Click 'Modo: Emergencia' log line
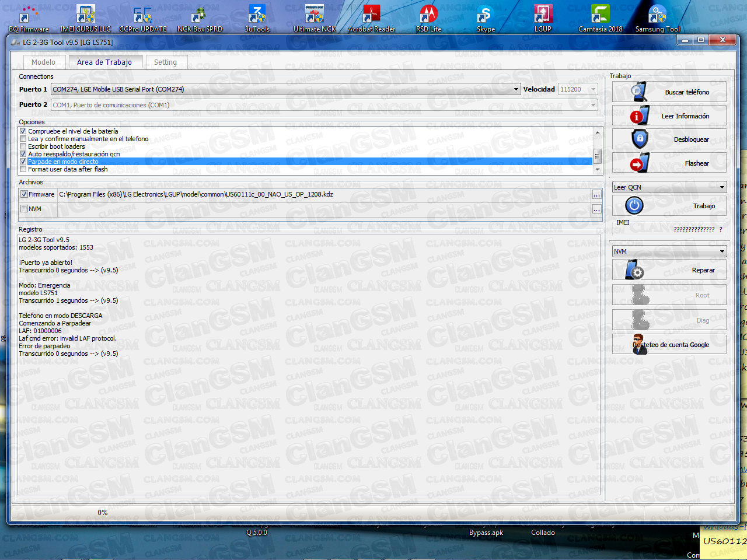Image resolution: width=747 pixels, height=560 pixels. point(44,285)
